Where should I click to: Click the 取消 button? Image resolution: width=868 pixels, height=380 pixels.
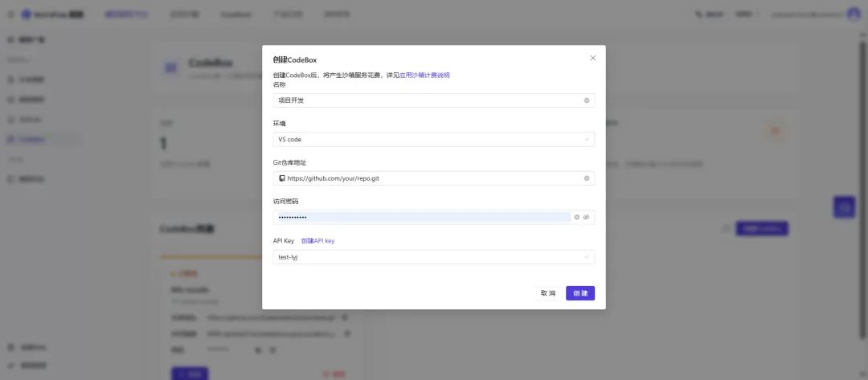548,293
